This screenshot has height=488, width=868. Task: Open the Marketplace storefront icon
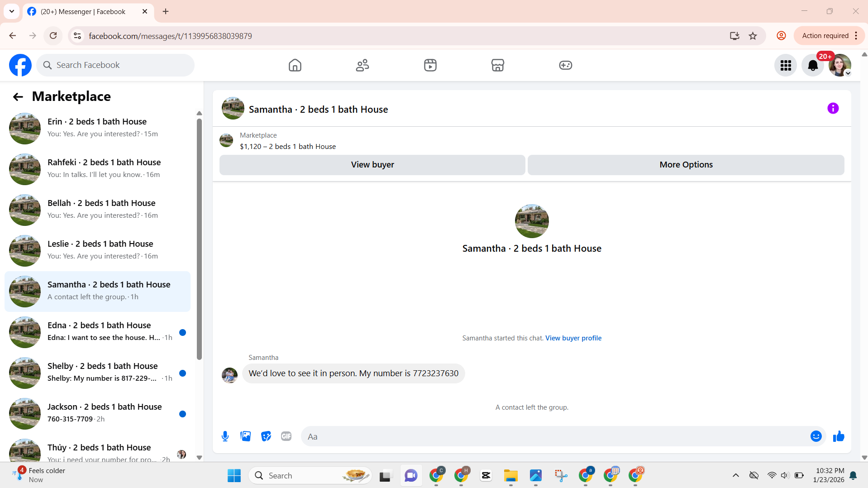498,65
